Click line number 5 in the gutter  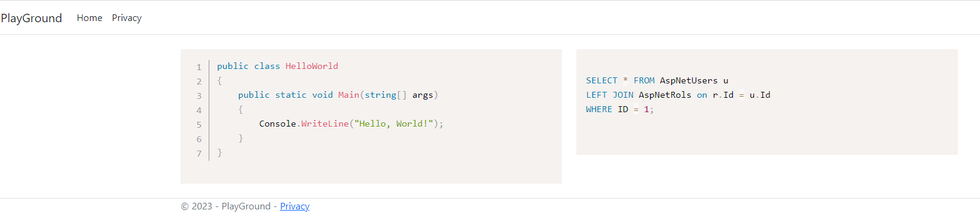click(x=199, y=125)
